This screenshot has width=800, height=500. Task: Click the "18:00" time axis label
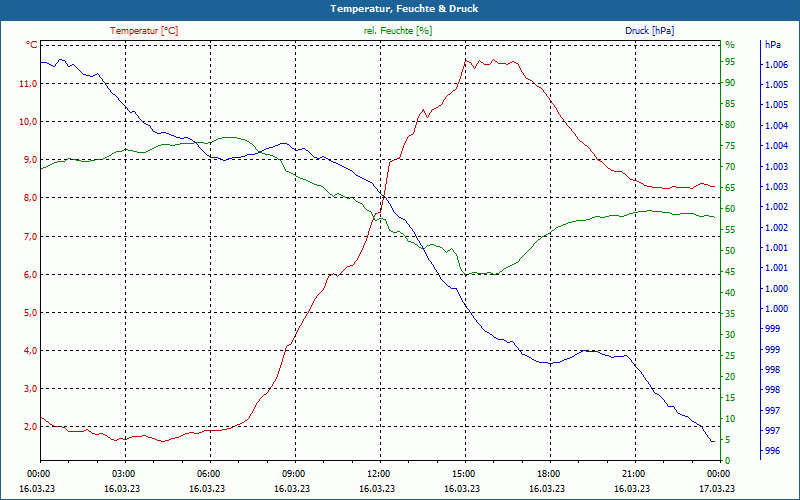tap(547, 473)
